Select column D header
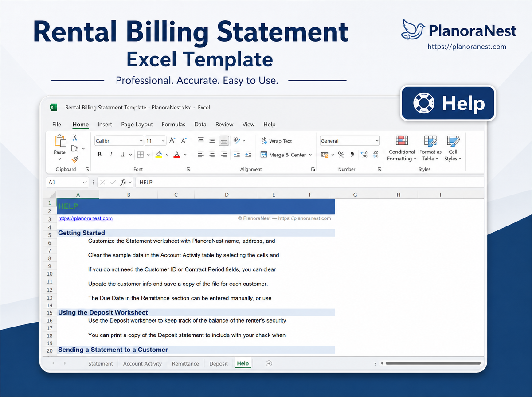The image size is (532, 397). click(x=227, y=195)
